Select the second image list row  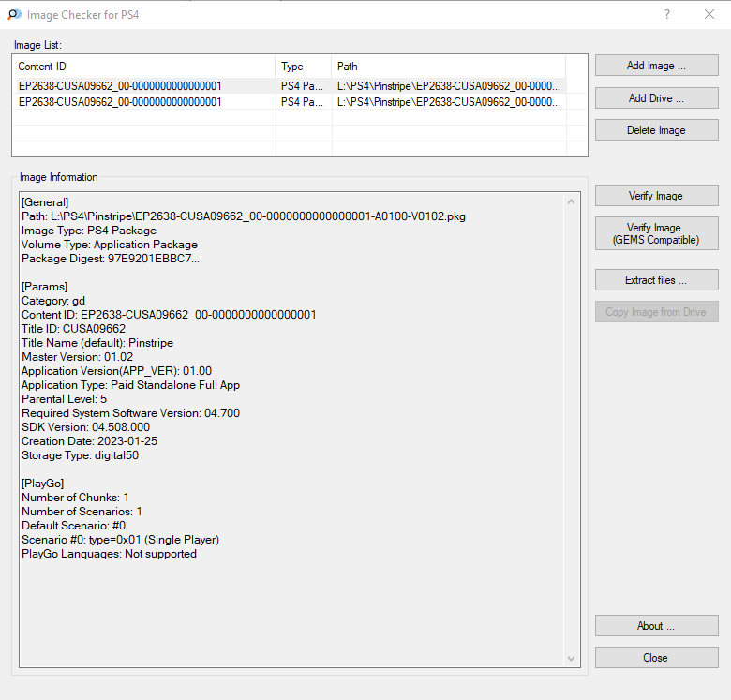pyautogui.click(x=290, y=101)
